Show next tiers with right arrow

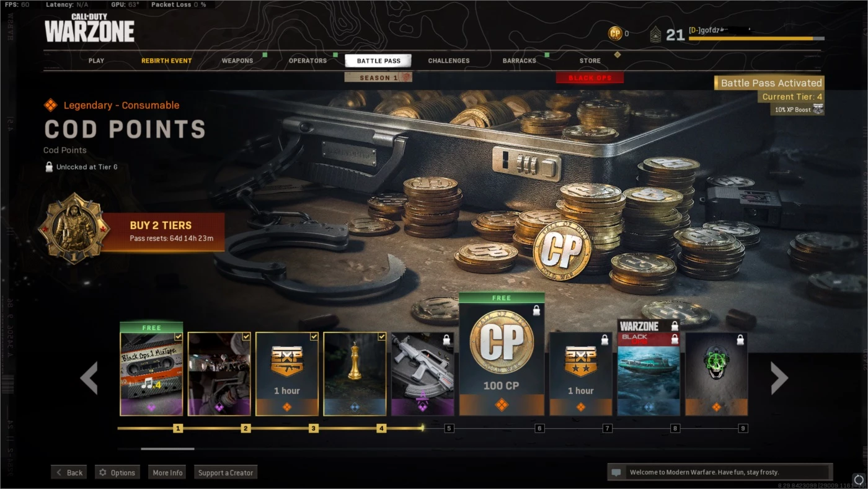[x=779, y=378]
